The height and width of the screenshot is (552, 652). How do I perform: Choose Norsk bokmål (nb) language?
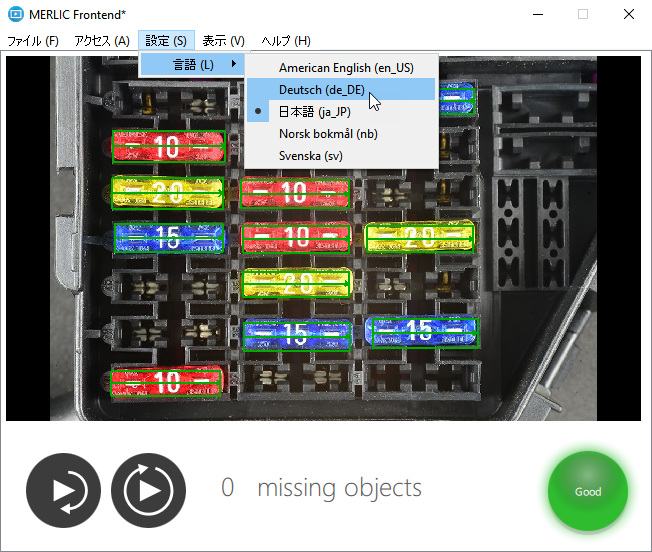[x=328, y=134]
